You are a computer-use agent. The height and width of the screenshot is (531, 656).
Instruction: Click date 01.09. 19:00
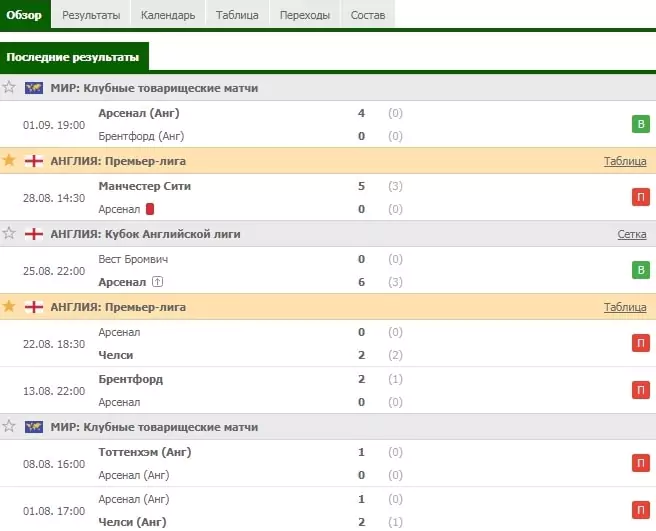click(54, 125)
